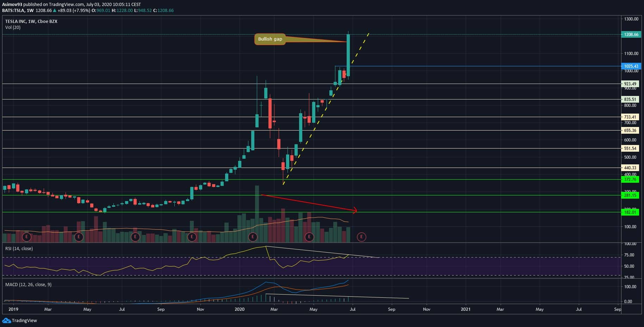Viewport: 644px width, 327px height.
Task: Click the red arrowhead of the downward volume arrow
Action: coord(355,211)
